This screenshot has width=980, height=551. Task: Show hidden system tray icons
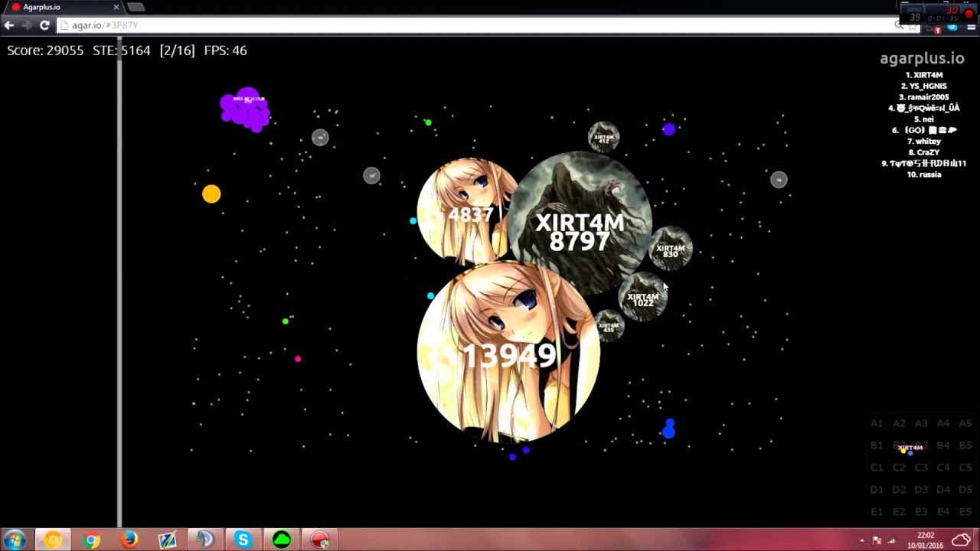coord(862,541)
